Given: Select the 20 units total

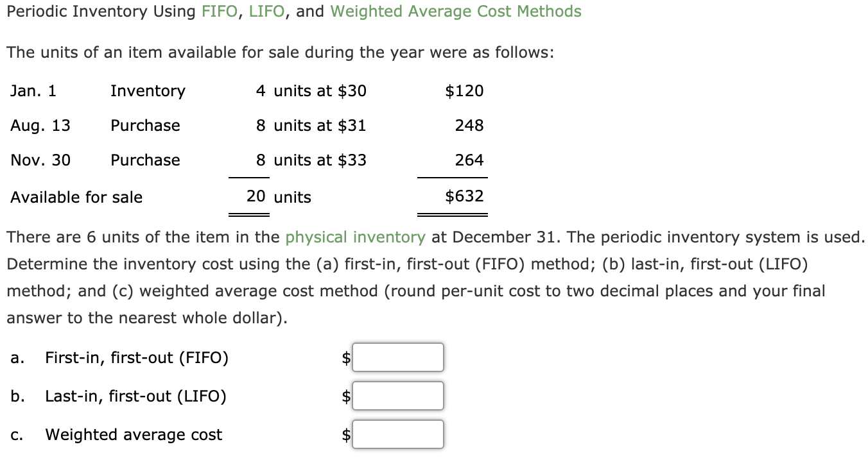Looking at the screenshot, I should click(256, 197).
